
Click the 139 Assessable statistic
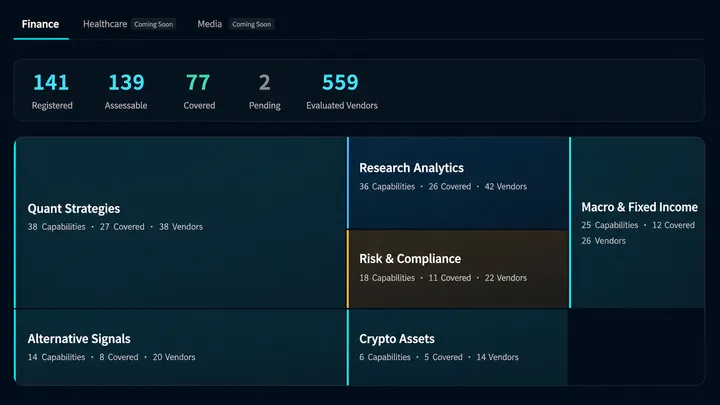point(126,91)
